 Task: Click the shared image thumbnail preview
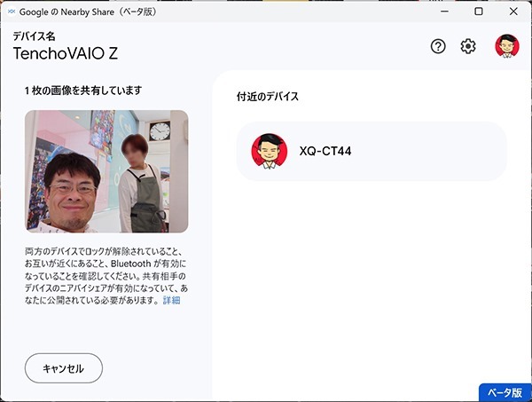[x=106, y=171]
